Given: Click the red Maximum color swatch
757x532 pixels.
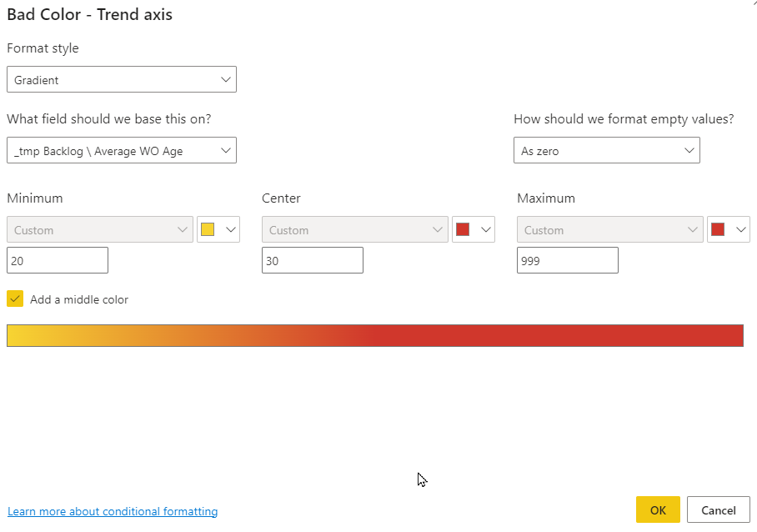Looking at the screenshot, I should pyautogui.click(x=718, y=229).
